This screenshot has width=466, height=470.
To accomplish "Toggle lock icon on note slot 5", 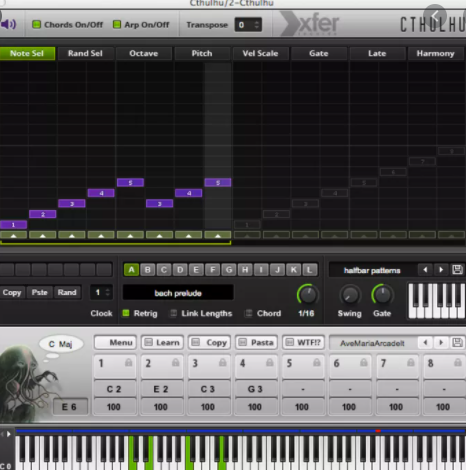I will [317, 363].
